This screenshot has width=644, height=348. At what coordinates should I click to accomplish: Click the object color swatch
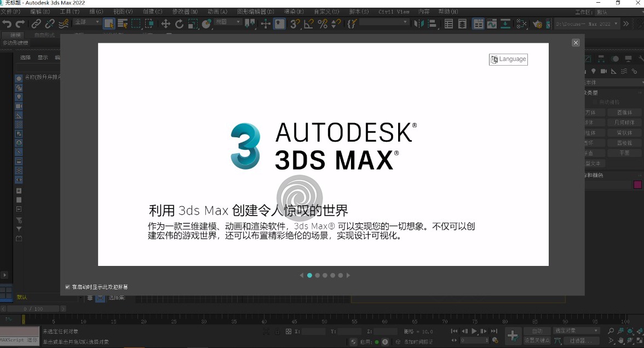coord(637,185)
